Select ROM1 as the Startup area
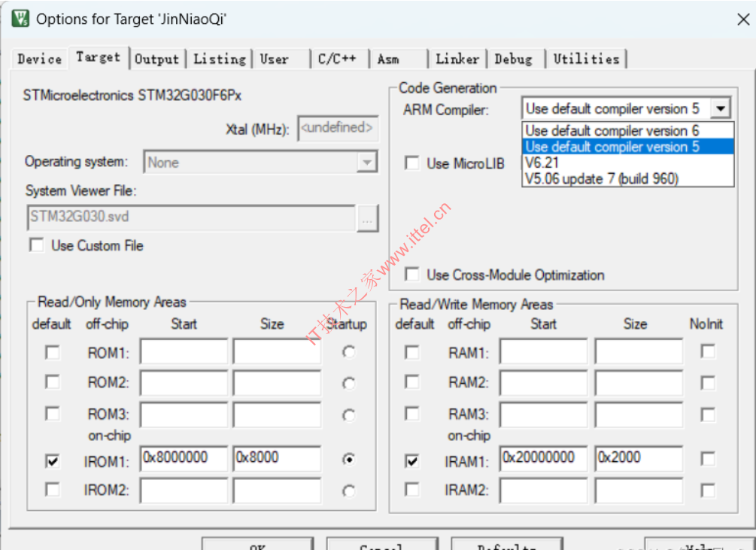Screen dimensions: 756x550 point(348,352)
